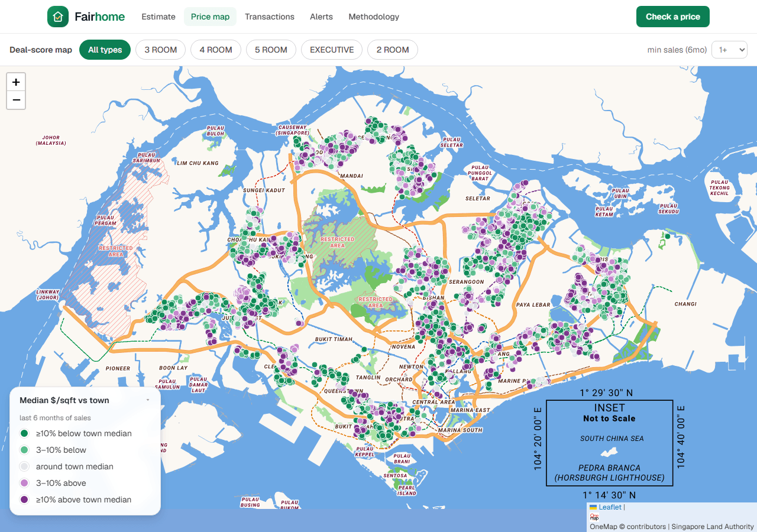Screen dimensions: 757x532
Task: Click the 'BOON LAY' map label
Action: pos(173,368)
